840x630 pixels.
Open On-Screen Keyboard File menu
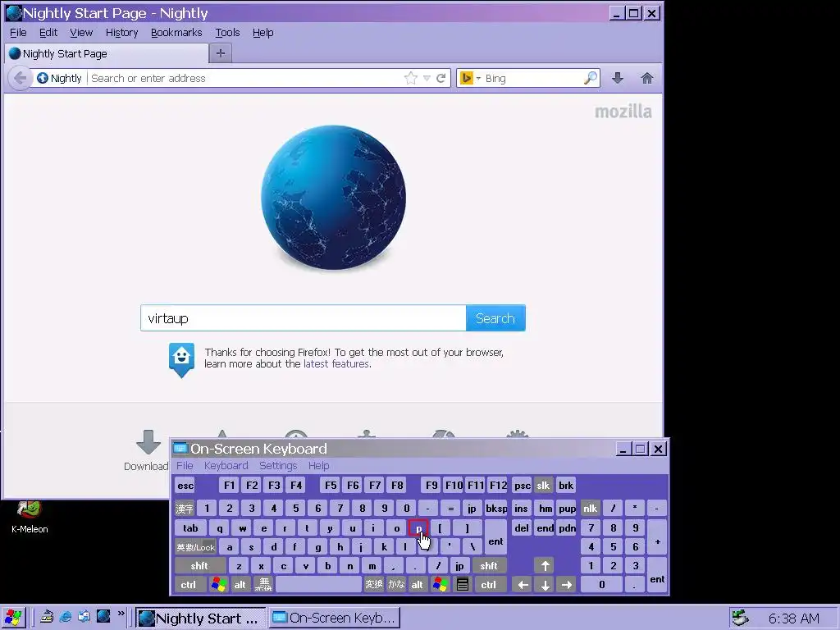click(x=185, y=466)
